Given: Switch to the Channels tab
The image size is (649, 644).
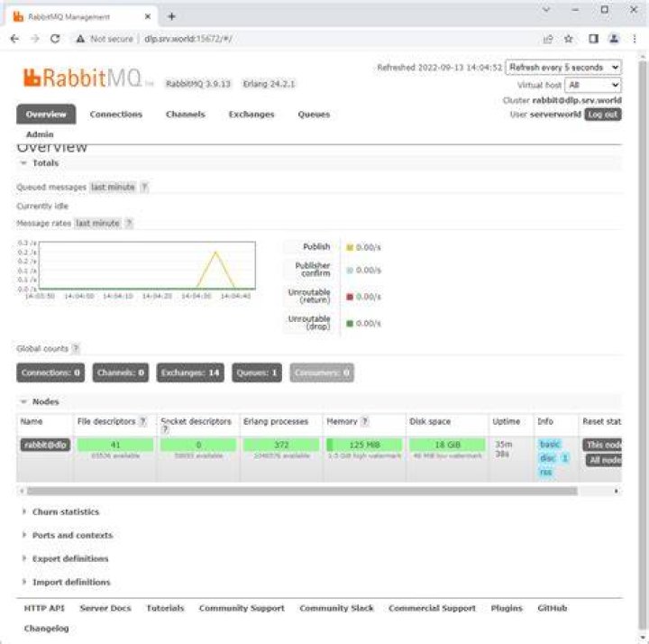Looking at the screenshot, I should click(186, 115).
